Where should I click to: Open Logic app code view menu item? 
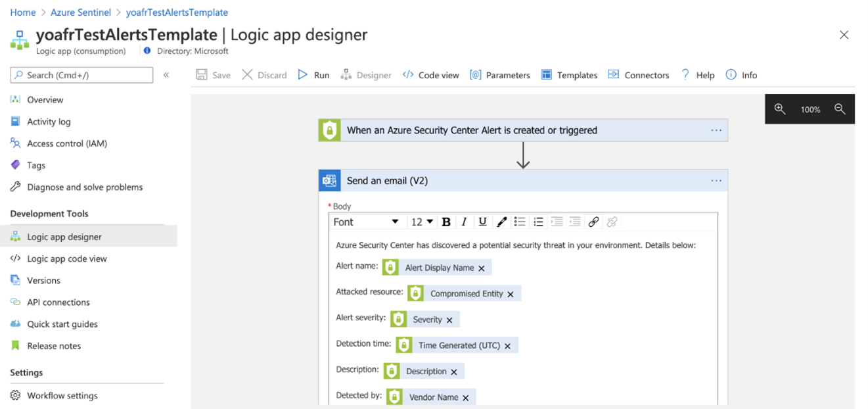pyautogui.click(x=67, y=258)
